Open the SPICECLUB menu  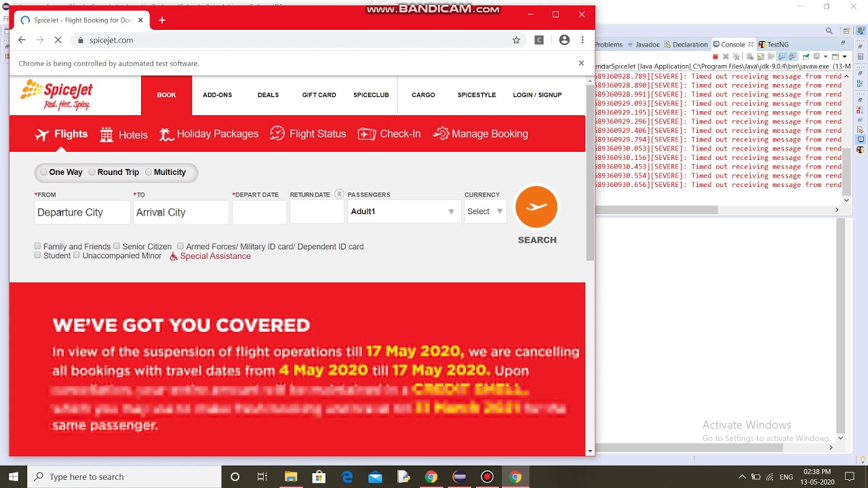[371, 95]
